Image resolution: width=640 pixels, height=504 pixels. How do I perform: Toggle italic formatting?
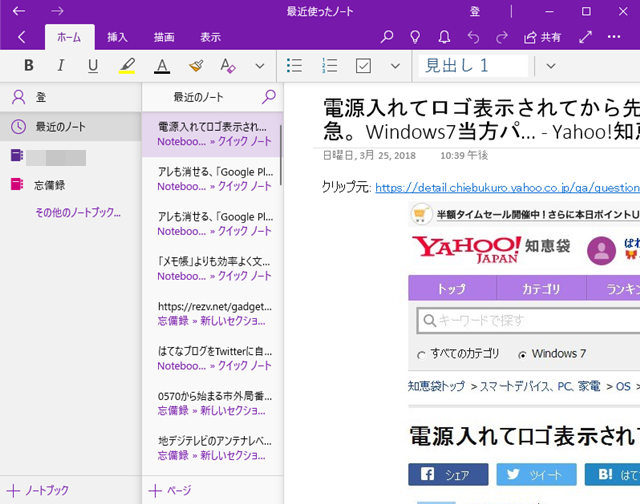click(x=61, y=65)
